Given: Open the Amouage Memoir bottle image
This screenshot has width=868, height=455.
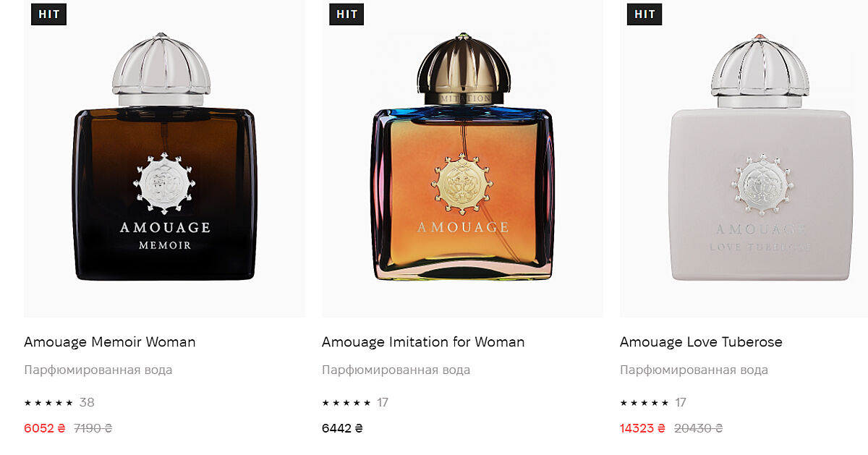Looking at the screenshot, I should [164, 158].
